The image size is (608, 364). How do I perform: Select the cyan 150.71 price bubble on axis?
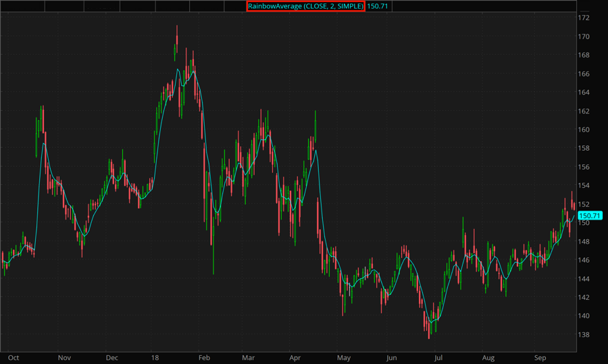pyautogui.click(x=589, y=215)
